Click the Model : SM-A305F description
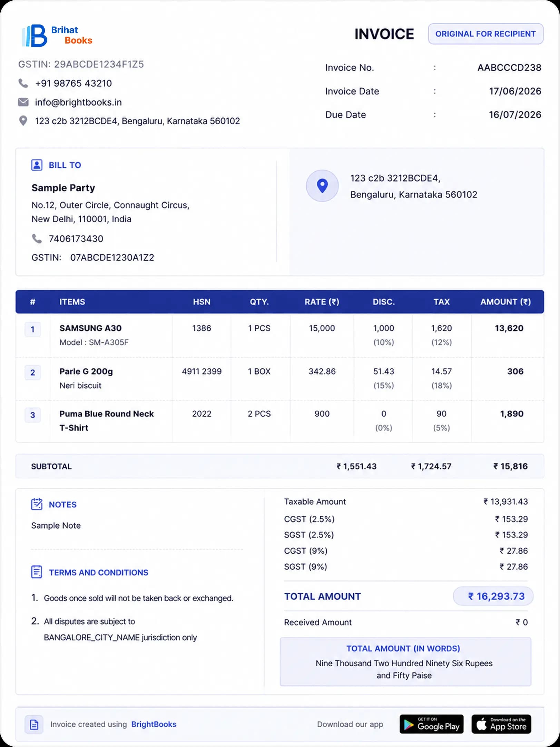The image size is (560, 747). [94, 342]
